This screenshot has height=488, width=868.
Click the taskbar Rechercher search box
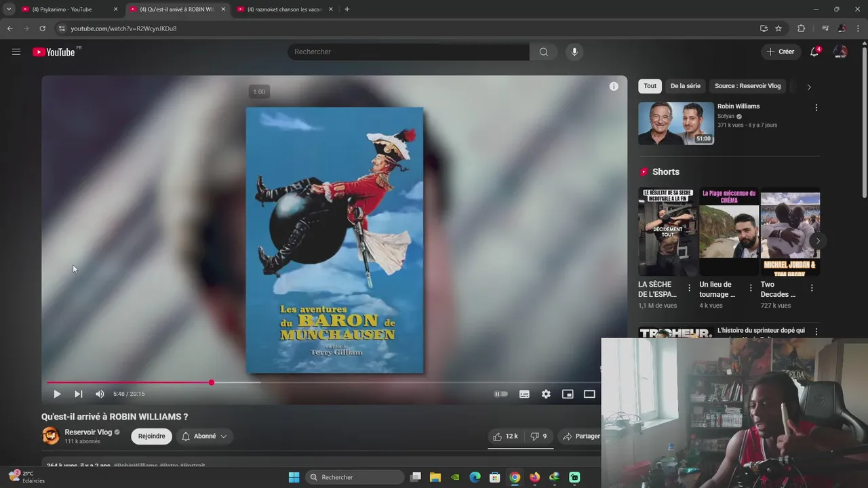(355, 477)
